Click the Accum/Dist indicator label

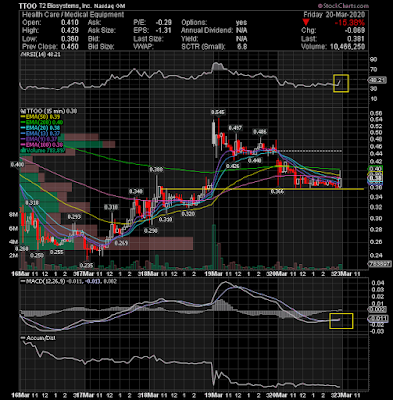pos(38,338)
